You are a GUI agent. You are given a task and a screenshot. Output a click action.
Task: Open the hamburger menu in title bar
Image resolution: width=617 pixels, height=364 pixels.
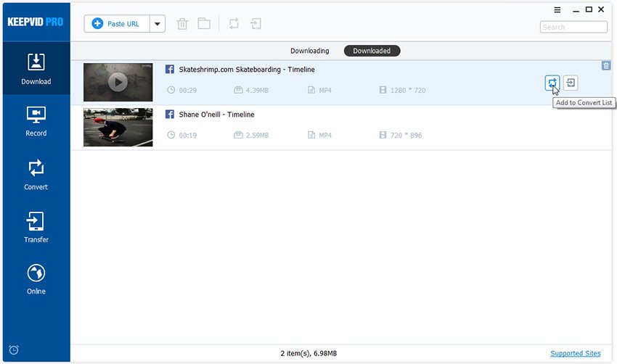click(x=557, y=9)
